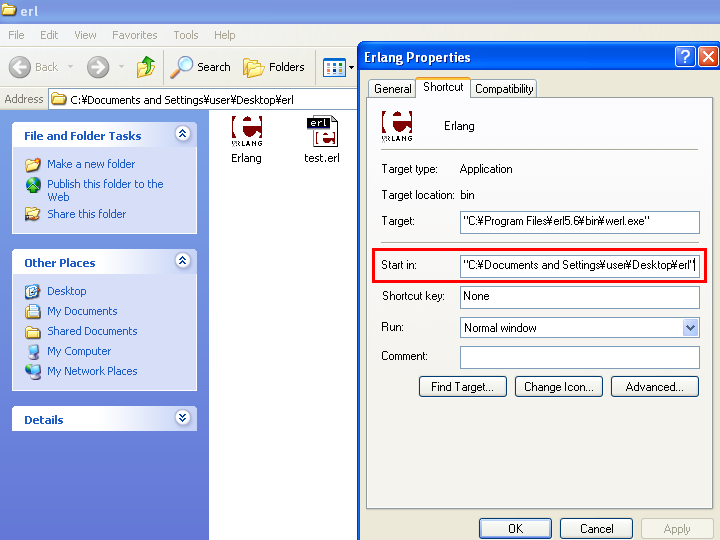Open the Tools menu
The image size is (720, 540).
[x=186, y=35]
